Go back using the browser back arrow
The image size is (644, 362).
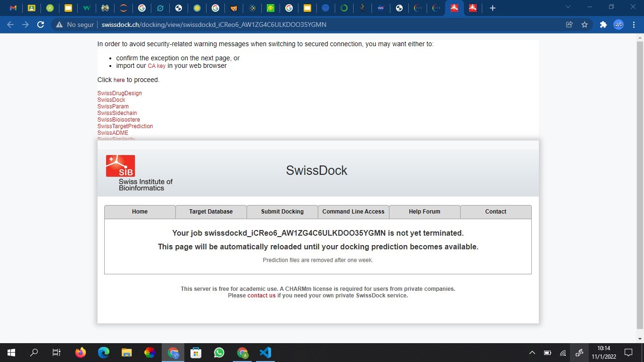coord(10,25)
